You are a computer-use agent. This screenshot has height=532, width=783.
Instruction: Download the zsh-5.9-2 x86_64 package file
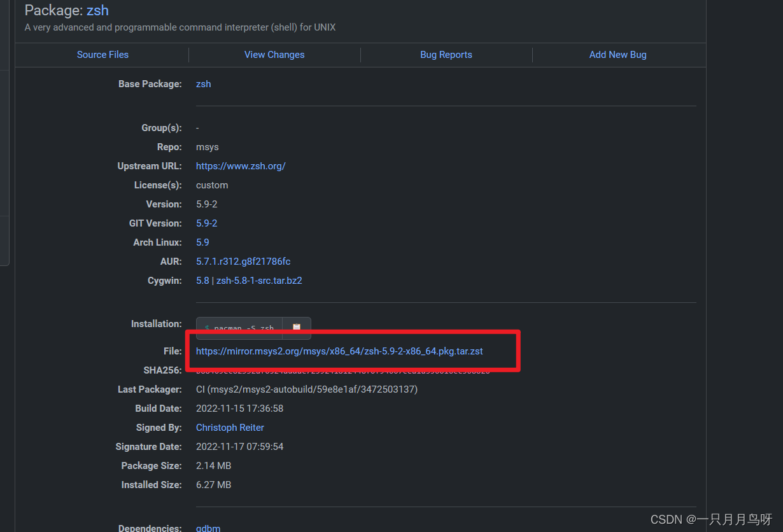tap(339, 351)
